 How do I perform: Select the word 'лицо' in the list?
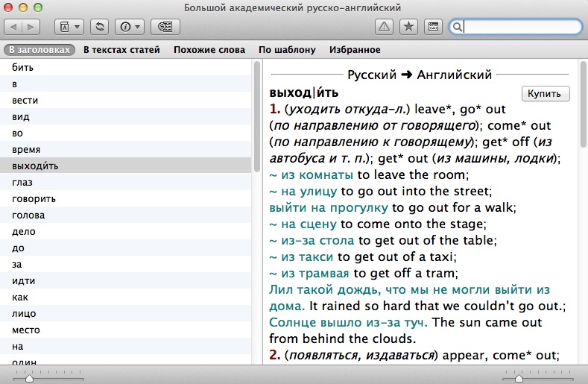pyautogui.click(x=126, y=313)
